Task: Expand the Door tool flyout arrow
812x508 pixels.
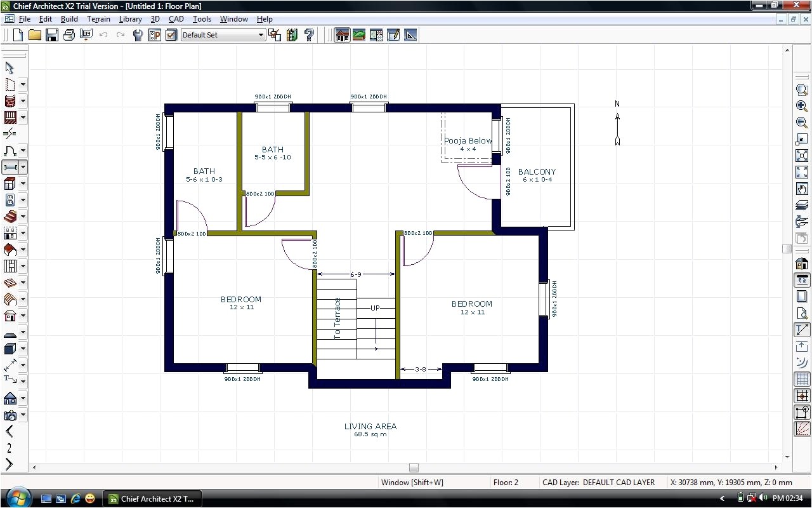Action: pos(23,150)
